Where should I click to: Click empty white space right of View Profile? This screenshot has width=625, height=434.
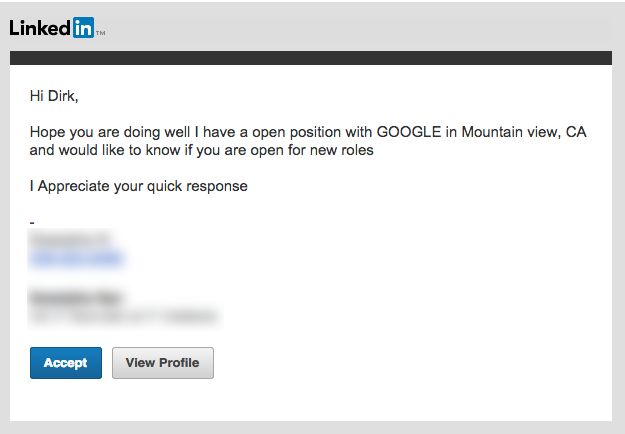click(400, 363)
